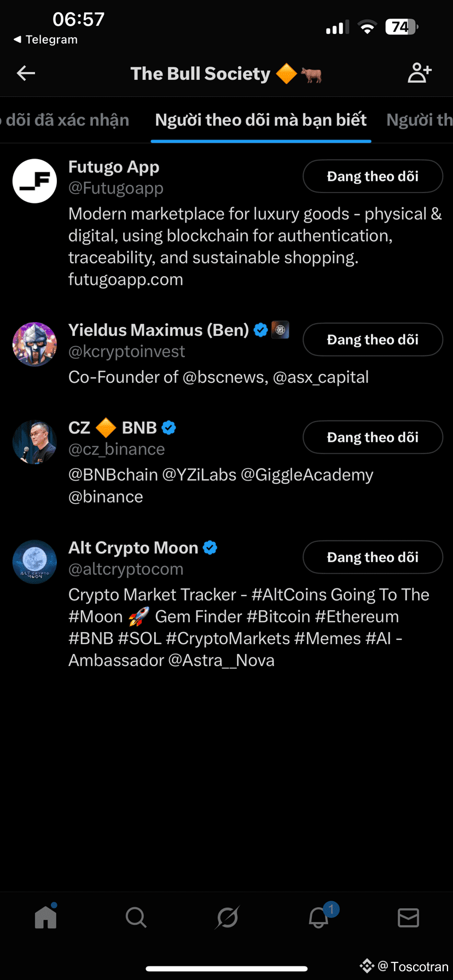Open the Messages envelope icon
This screenshot has height=980, width=453.
tap(408, 917)
